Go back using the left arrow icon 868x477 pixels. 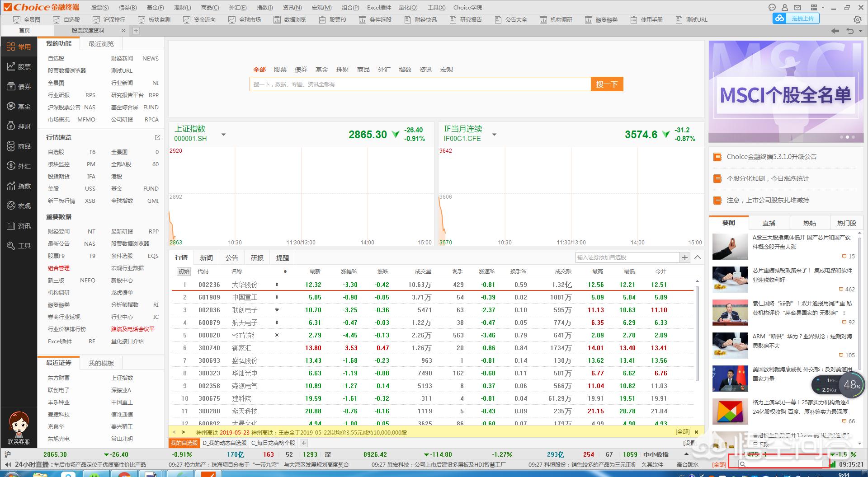[x=835, y=31]
